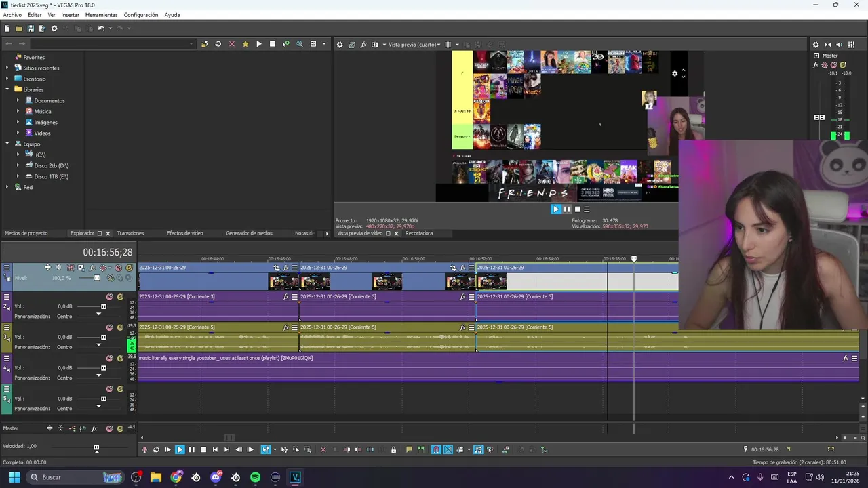Open the Herramientas menu
868x488 pixels.
coord(101,15)
